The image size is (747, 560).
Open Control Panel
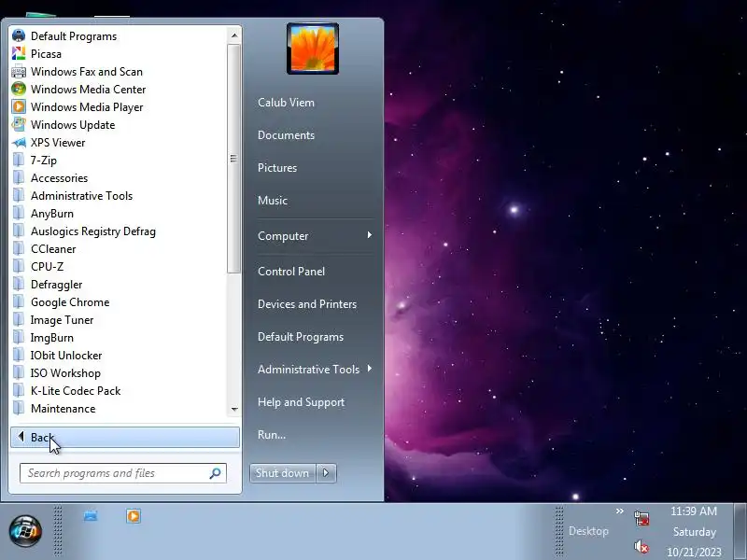coord(291,272)
